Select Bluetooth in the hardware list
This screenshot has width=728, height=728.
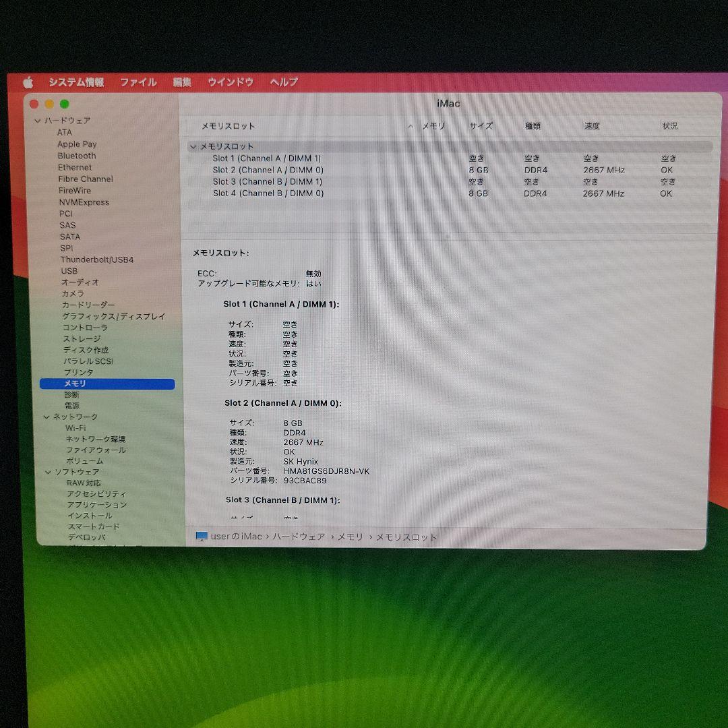tap(77, 156)
